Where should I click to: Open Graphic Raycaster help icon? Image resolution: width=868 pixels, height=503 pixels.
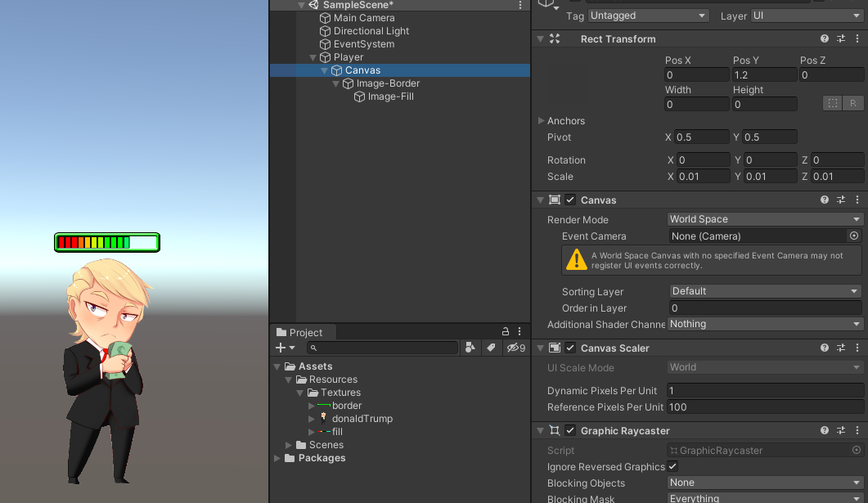pos(825,430)
